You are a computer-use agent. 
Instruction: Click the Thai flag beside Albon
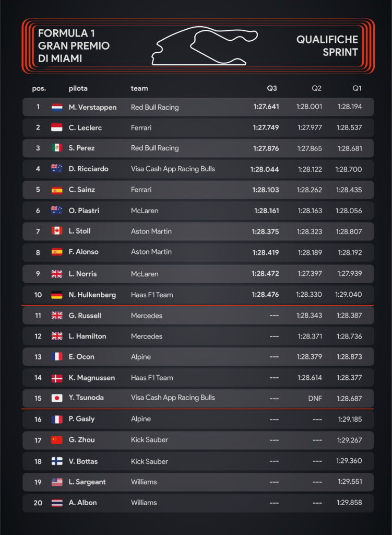[56, 503]
